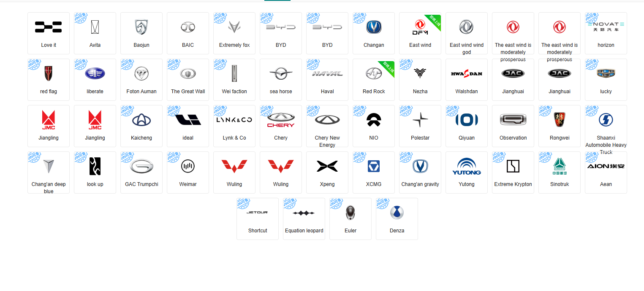The image size is (644, 291).
Task: Choose the Sinotruk brand label
Action: coord(560,184)
